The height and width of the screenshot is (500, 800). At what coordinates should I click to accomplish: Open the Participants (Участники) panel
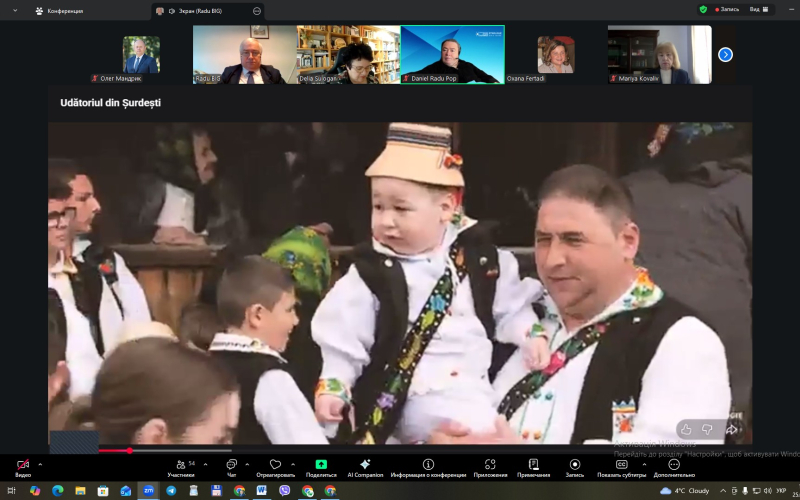180,465
